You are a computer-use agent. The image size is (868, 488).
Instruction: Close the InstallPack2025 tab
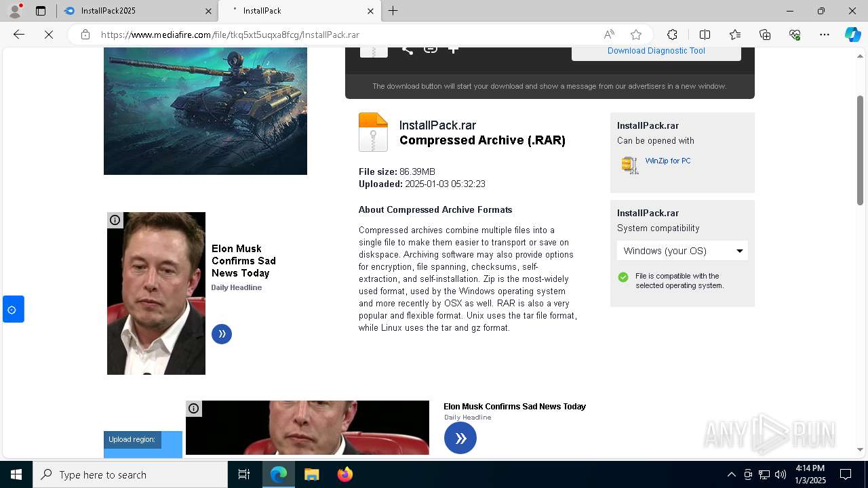coord(208,11)
